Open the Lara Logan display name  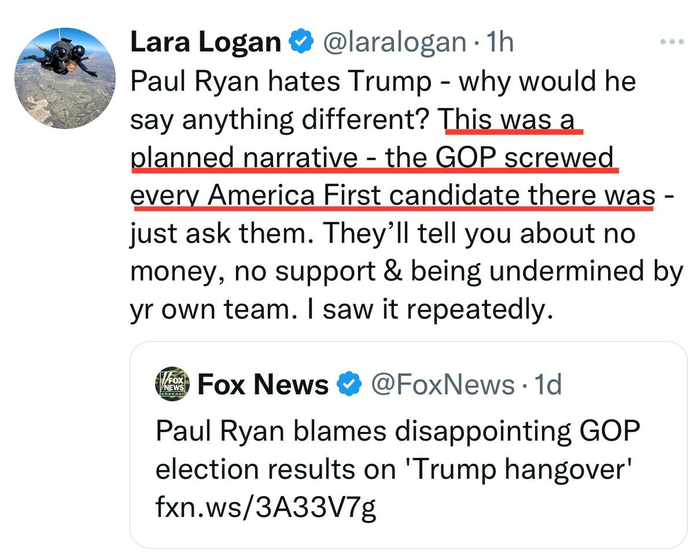click(206, 42)
